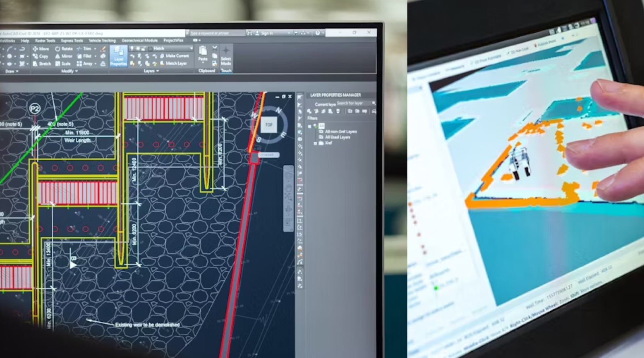Viewport: 644px width, 358px height.
Task: Click the Fillet tool
Action: click(84, 56)
